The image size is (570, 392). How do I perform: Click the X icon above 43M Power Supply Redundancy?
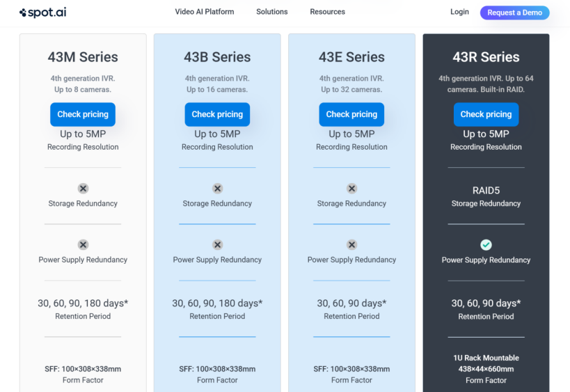click(83, 244)
